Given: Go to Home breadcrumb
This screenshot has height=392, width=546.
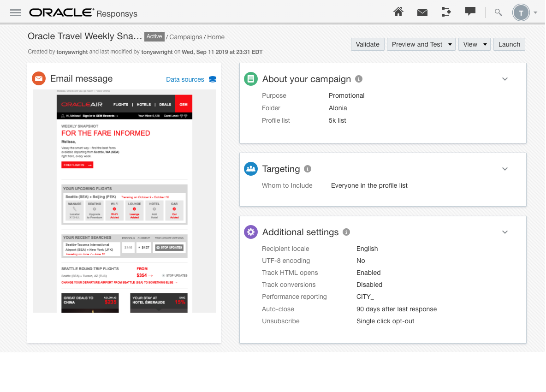Looking at the screenshot, I should tap(216, 37).
